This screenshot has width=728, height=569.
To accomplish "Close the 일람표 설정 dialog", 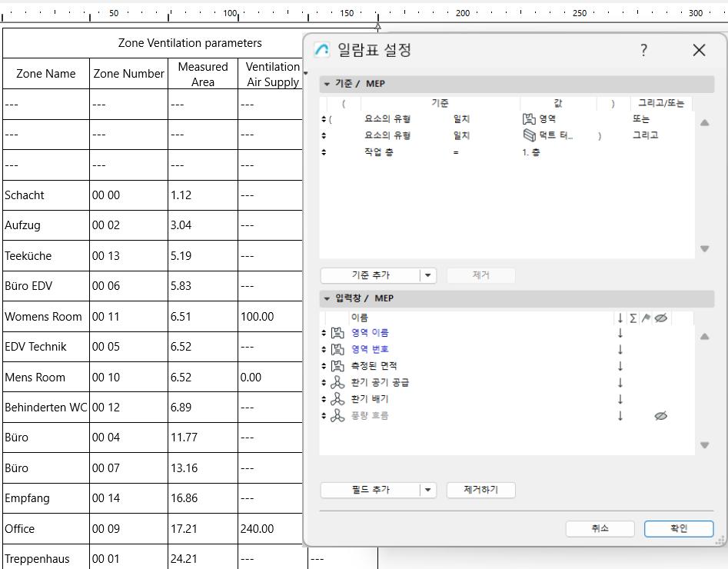I will (x=699, y=50).
